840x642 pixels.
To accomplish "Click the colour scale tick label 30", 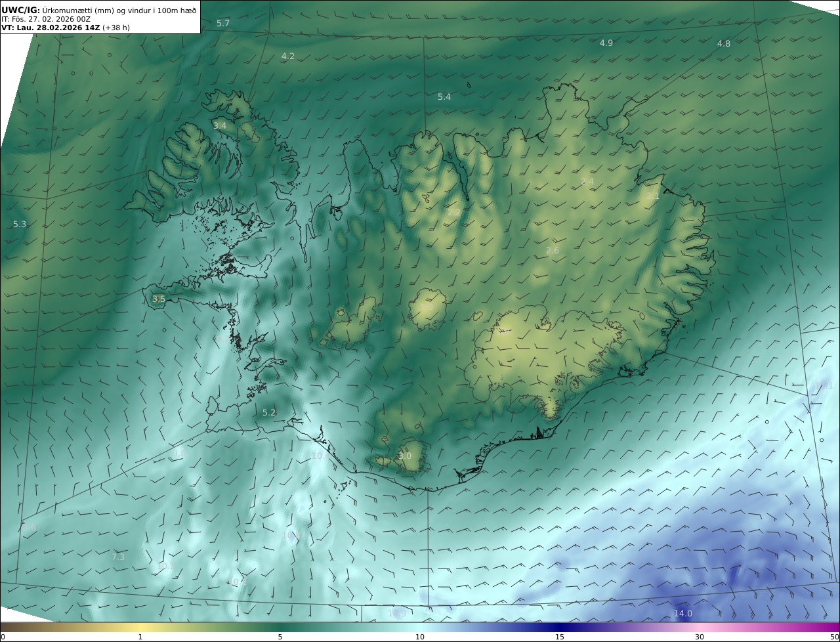I will 700,637.
